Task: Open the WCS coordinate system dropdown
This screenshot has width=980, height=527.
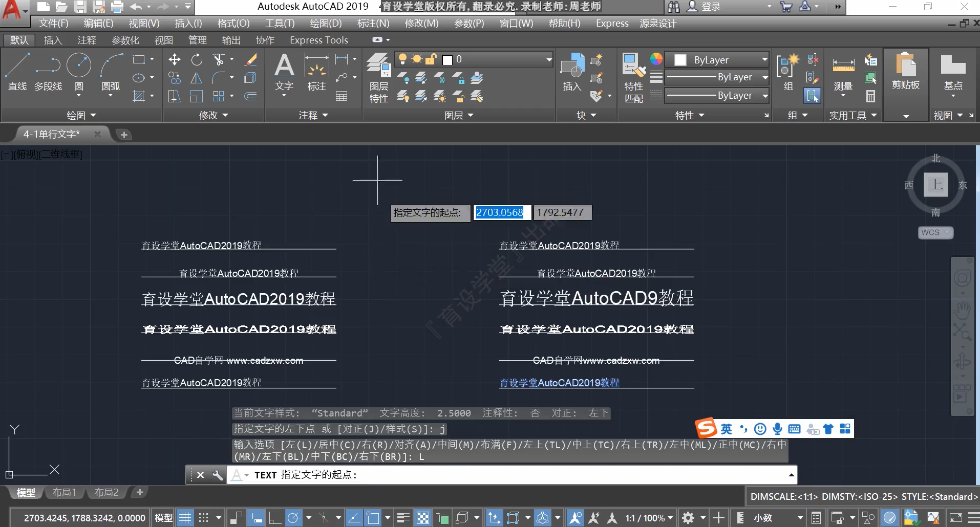Action: 935,232
